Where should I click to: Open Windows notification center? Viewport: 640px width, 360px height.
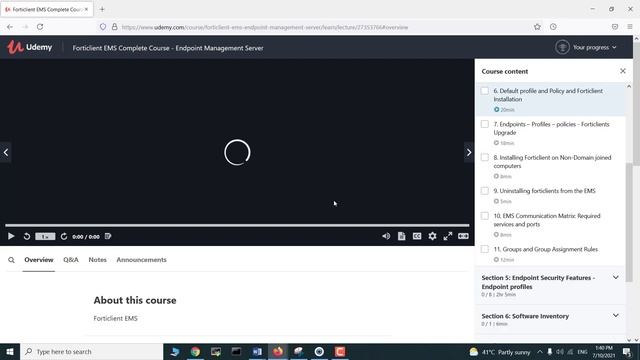[x=627, y=351]
